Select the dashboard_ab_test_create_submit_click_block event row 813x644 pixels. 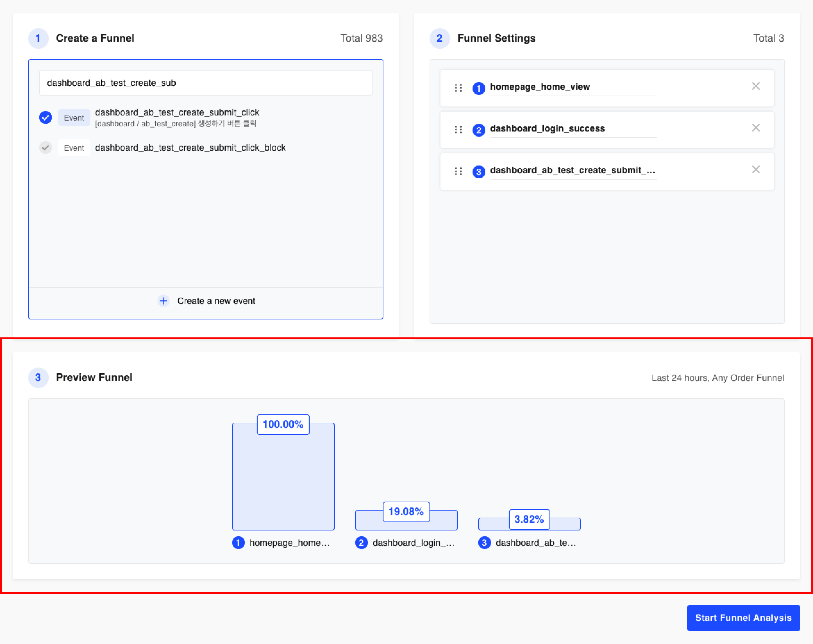point(190,148)
